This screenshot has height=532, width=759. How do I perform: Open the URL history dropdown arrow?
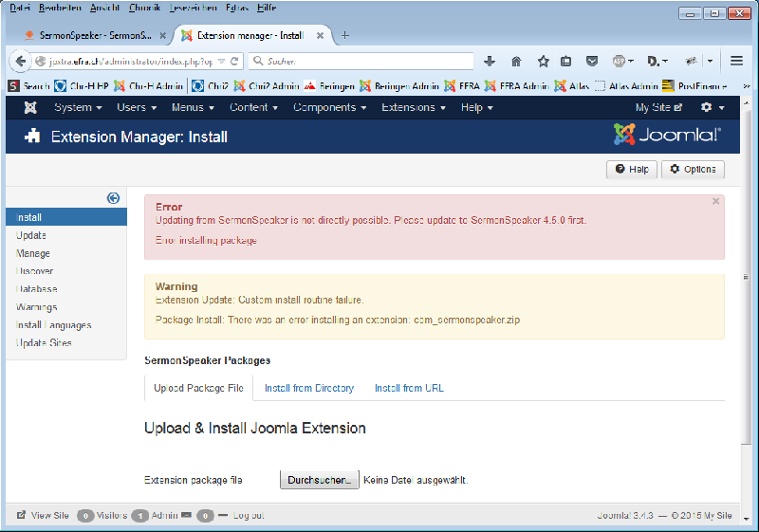click(x=222, y=62)
